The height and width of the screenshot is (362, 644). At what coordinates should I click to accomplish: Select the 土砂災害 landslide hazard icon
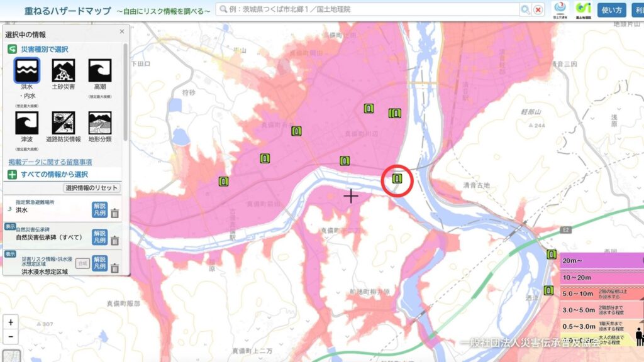(64, 70)
